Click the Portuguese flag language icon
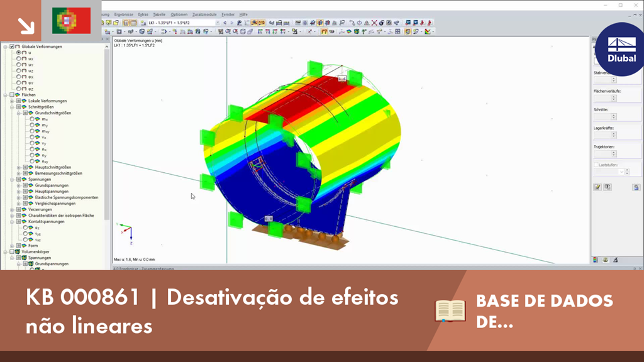Image resolution: width=644 pixels, height=362 pixels. coord(72,20)
